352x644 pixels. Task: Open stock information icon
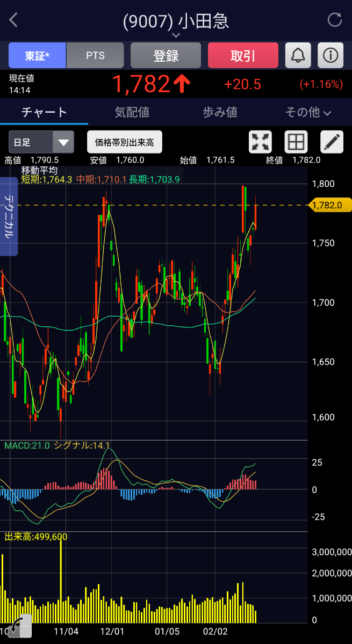coord(330,55)
